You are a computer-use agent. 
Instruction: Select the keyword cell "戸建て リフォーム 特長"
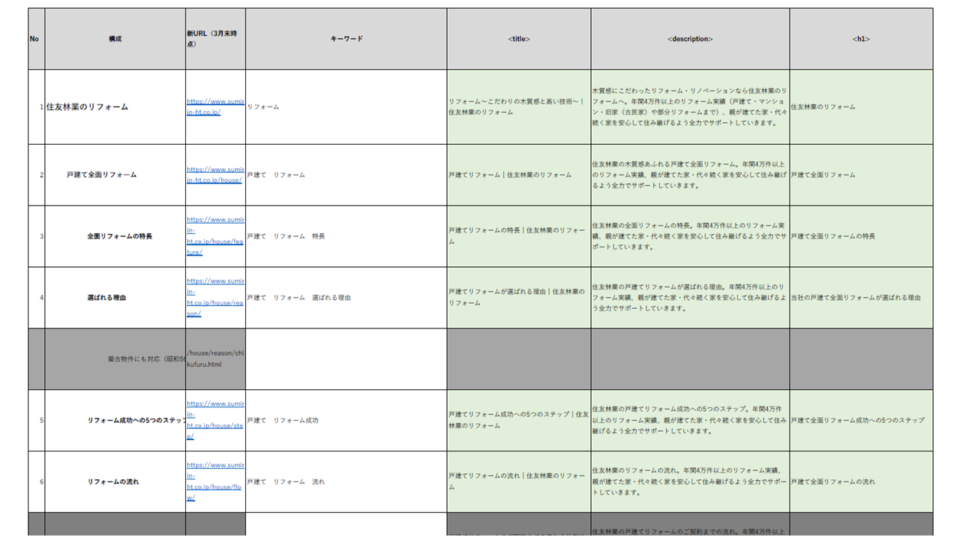point(347,236)
